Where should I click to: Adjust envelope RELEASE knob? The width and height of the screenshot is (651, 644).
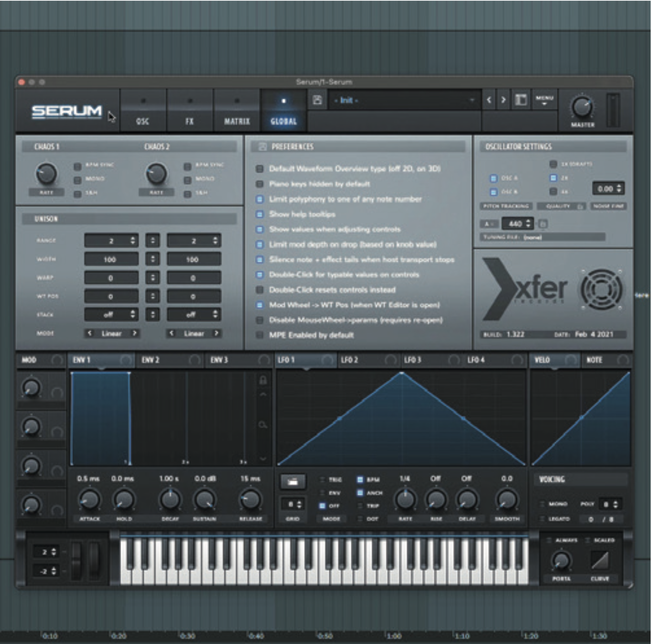[250, 499]
